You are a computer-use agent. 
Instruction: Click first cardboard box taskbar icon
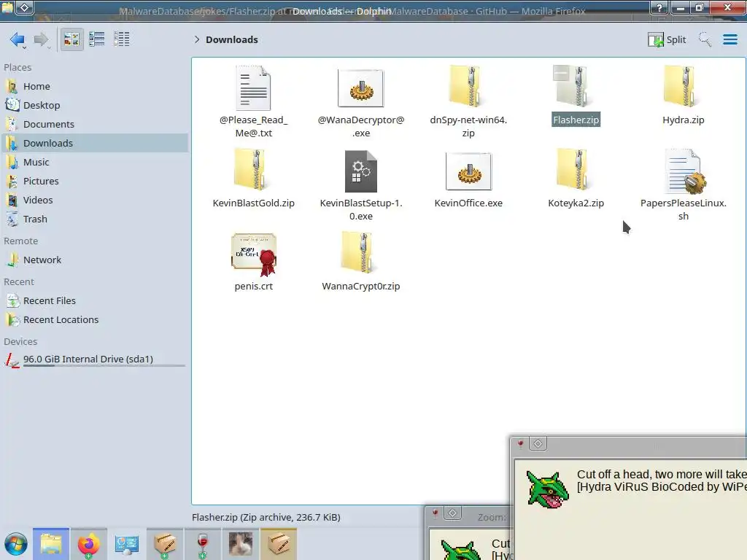tap(164, 544)
